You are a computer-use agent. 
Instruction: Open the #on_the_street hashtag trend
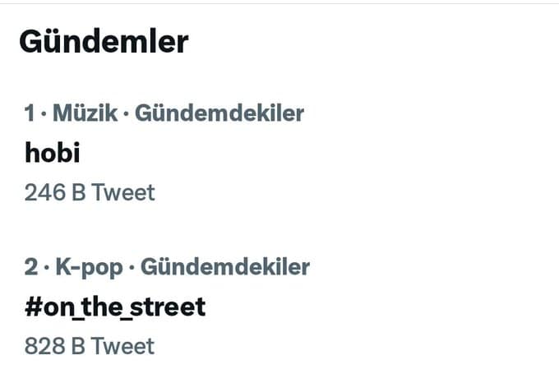coord(114,307)
